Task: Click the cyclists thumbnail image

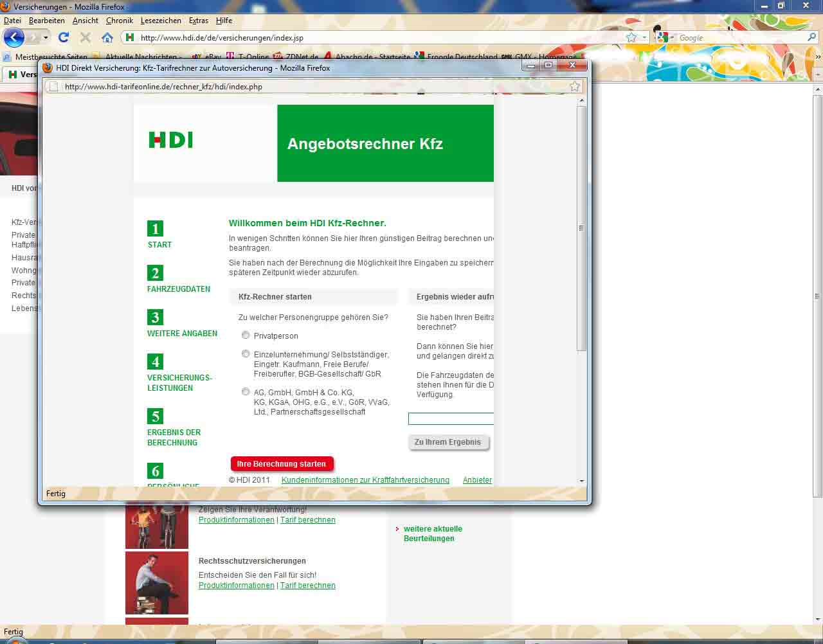Action: (x=157, y=527)
